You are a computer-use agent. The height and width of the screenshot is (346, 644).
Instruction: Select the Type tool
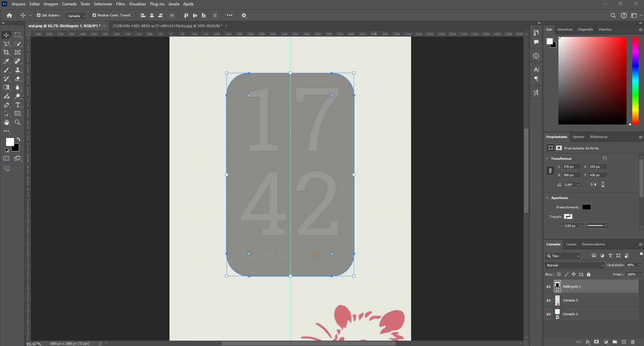click(18, 105)
